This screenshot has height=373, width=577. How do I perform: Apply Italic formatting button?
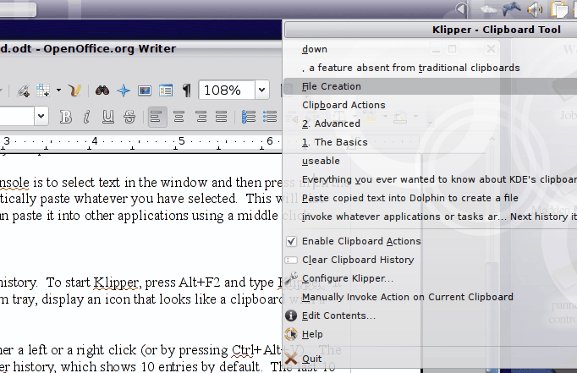pyautogui.click(x=87, y=117)
